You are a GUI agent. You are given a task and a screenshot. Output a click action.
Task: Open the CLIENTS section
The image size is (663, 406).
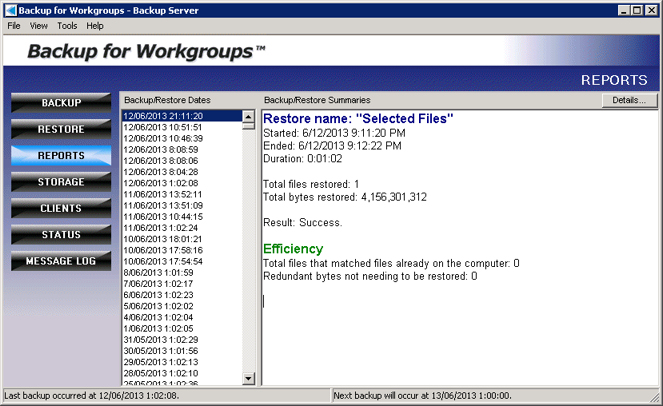[61, 208]
